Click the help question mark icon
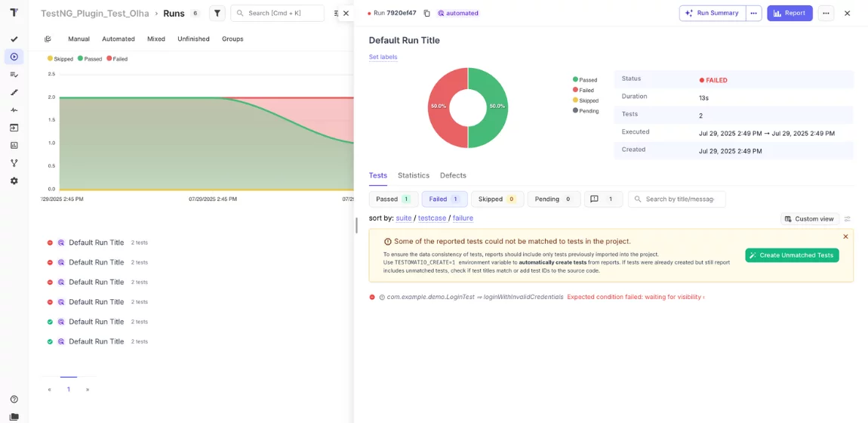 (14, 399)
